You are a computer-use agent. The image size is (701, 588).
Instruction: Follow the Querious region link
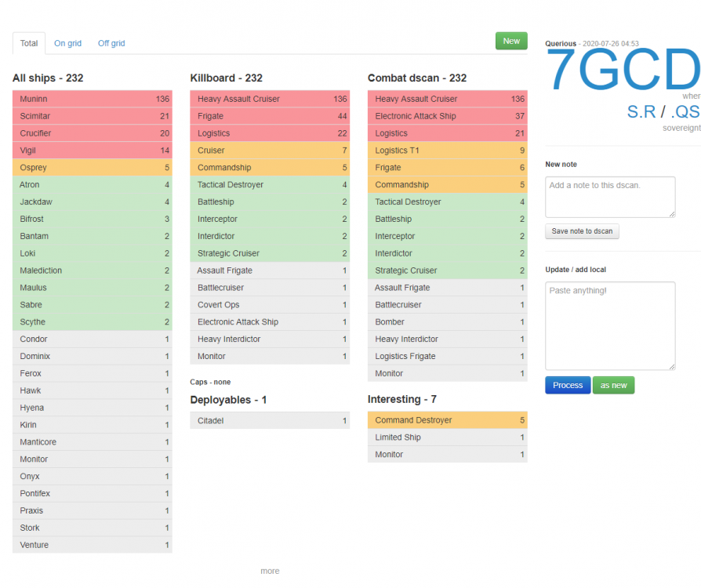click(561, 44)
